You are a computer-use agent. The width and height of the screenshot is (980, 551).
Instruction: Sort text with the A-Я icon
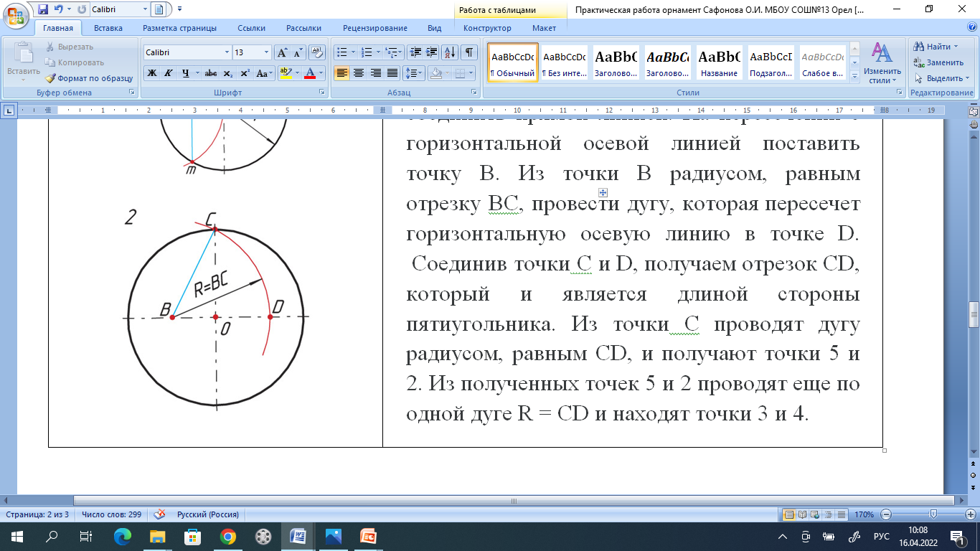click(x=451, y=52)
